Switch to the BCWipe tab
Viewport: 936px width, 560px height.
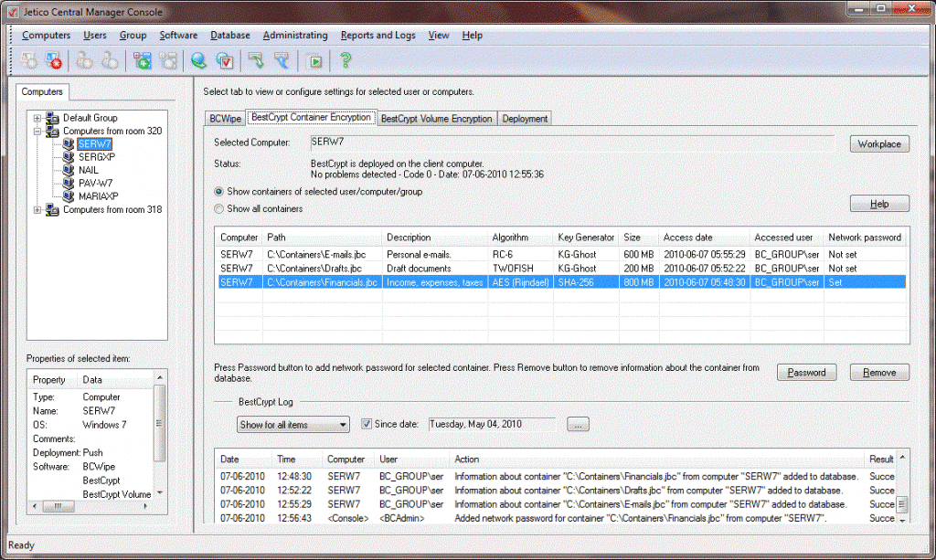point(226,119)
